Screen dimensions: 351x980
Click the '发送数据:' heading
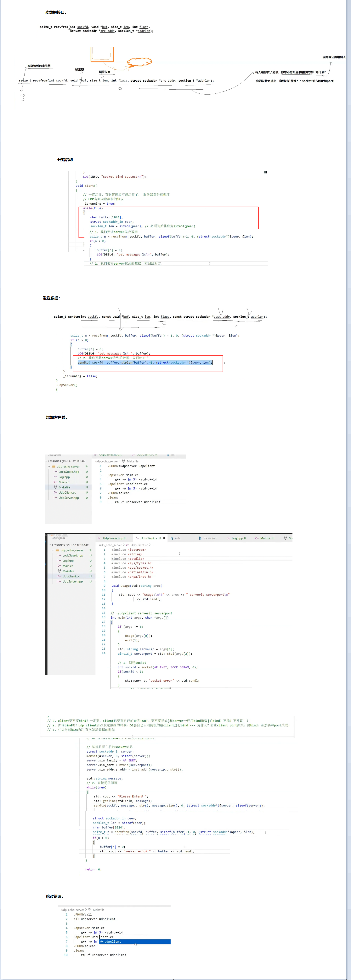click(51, 298)
